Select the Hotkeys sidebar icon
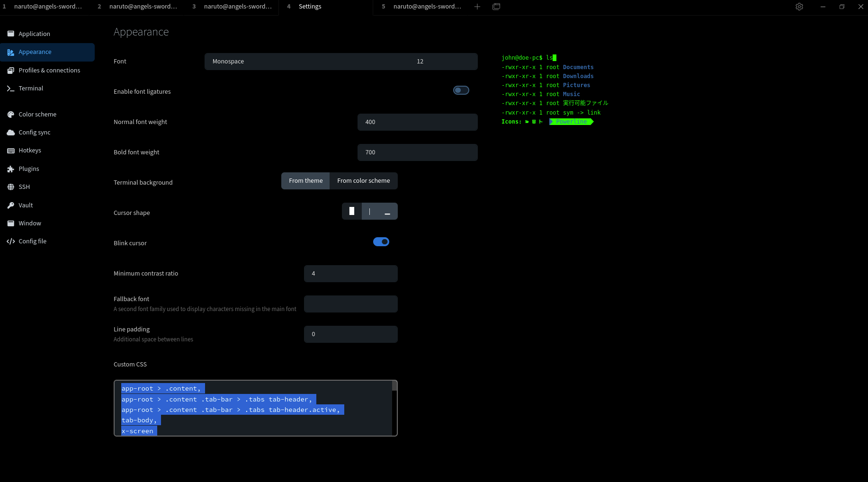The height and width of the screenshot is (482, 868). point(30,150)
